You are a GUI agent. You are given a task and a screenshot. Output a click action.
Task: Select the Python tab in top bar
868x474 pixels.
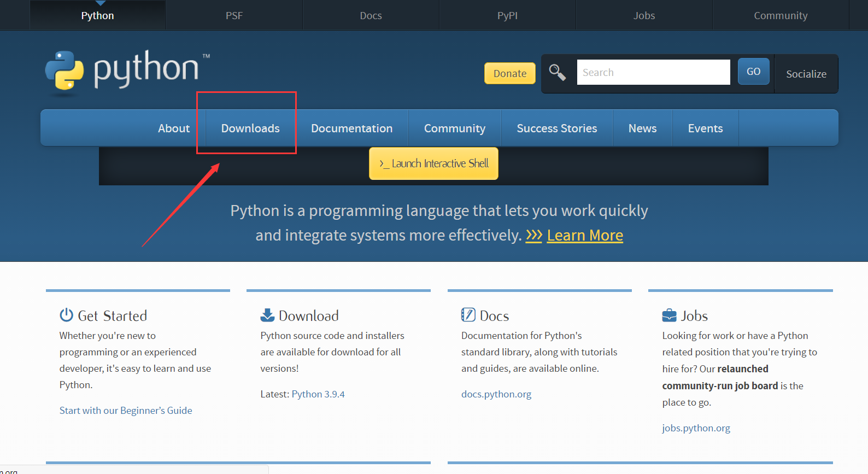point(98,15)
